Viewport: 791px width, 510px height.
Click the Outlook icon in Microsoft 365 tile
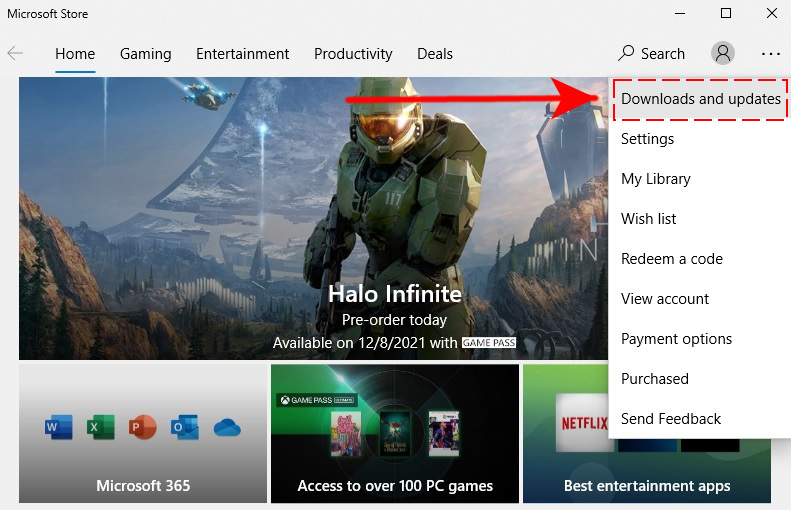[184, 427]
